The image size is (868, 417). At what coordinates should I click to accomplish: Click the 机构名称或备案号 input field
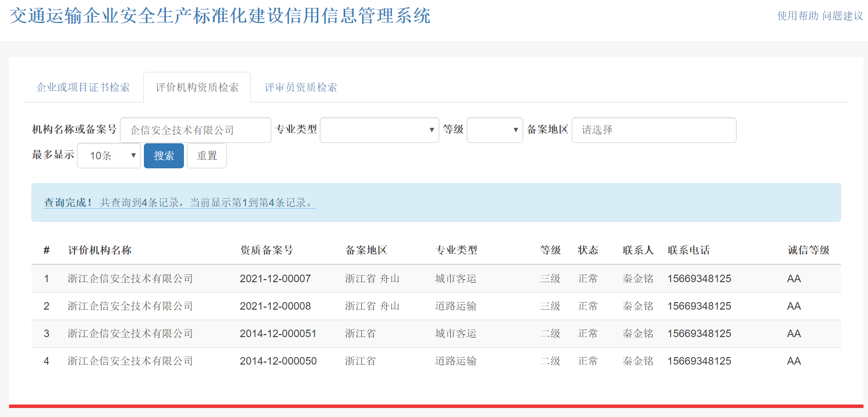click(195, 130)
